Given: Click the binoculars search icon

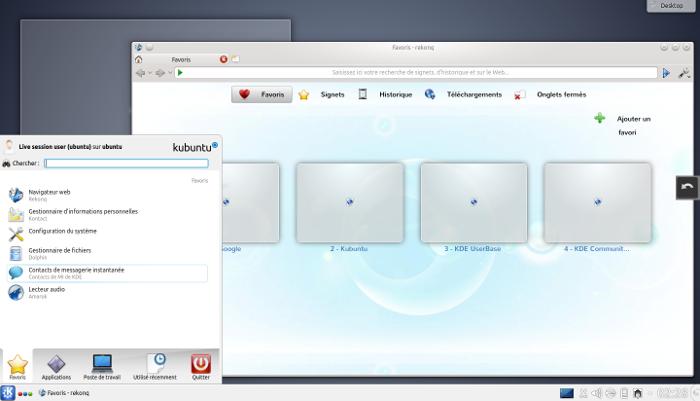Looking at the screenshot, I should pos(6,163).
